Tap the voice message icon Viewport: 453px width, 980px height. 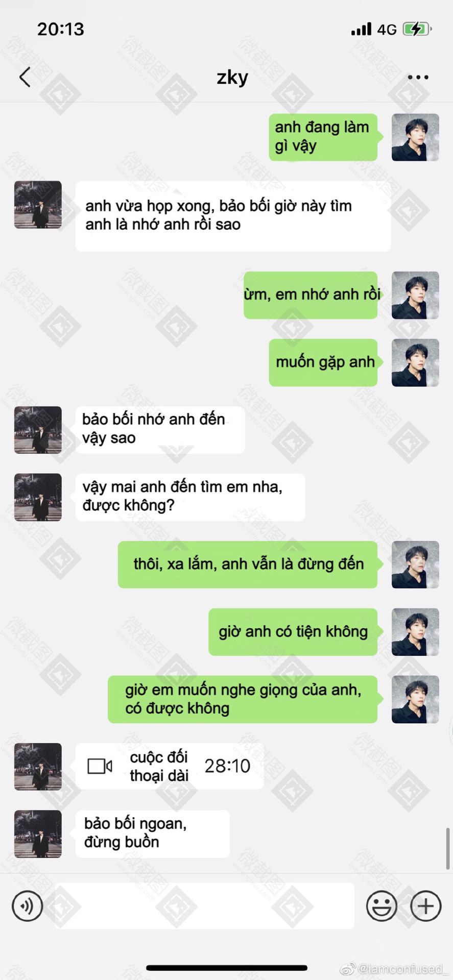click(28, 906)
